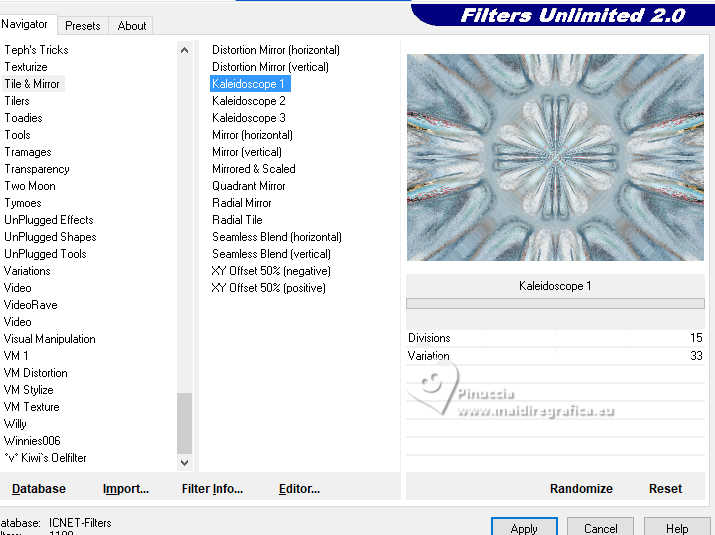Choose the Mirror (horizontal) filter
The height and width of the screenshot is (535, 715).
pos(252,135)
